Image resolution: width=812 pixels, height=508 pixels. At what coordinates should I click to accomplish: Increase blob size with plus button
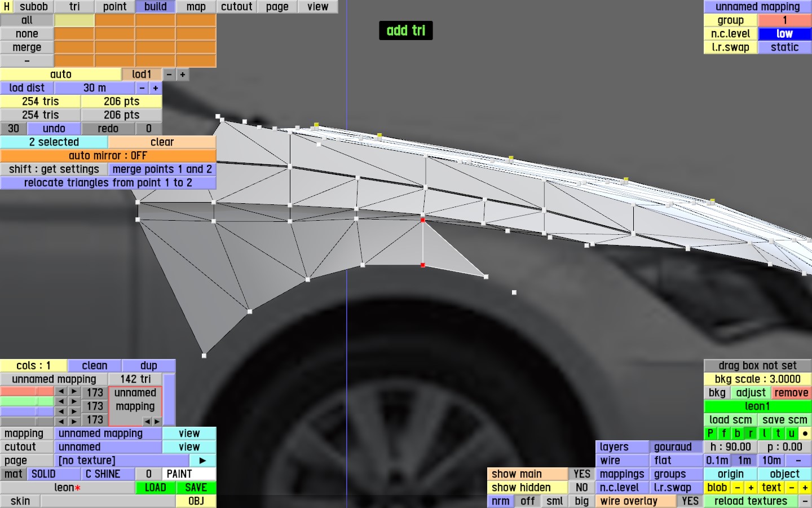point(751,488)
